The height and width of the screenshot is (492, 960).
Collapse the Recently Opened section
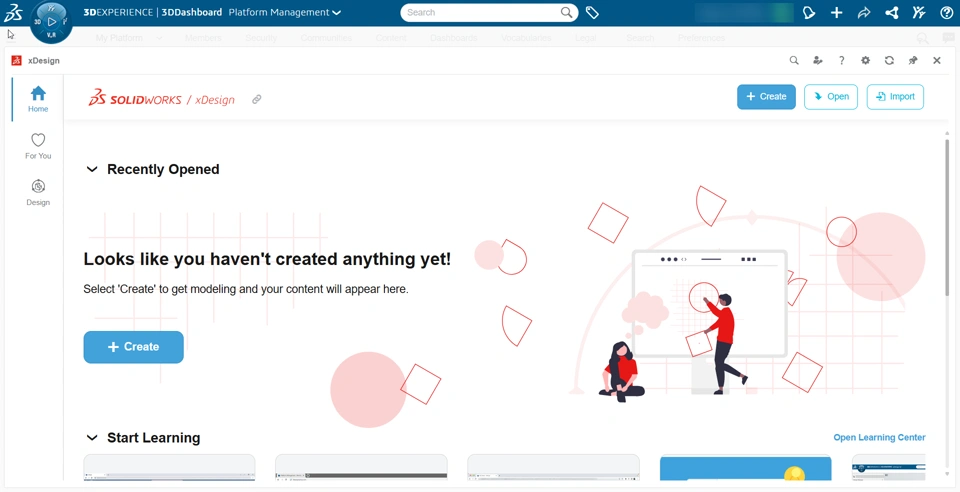coord(92,170)
